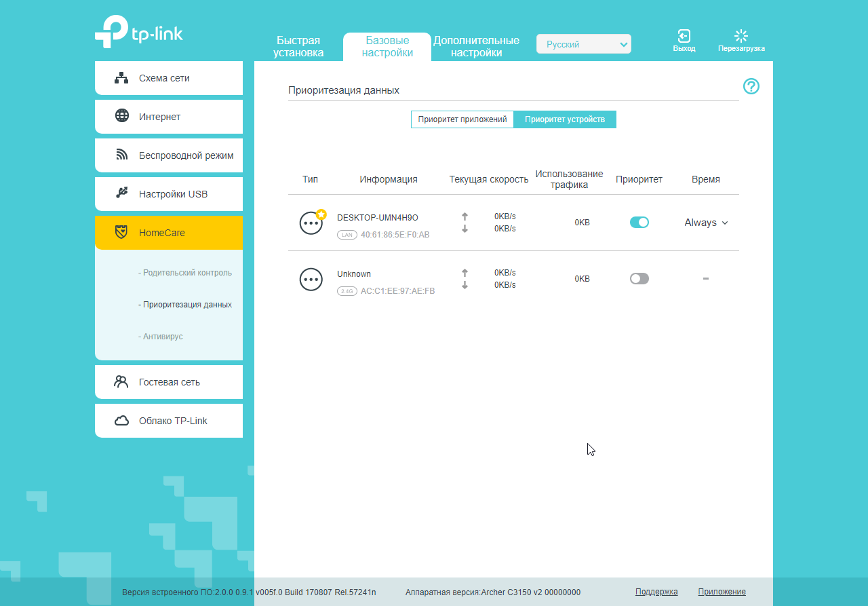Click hardware version Archer C3150 text
This screenshot has height=606, width=868.
click(493, 592)
